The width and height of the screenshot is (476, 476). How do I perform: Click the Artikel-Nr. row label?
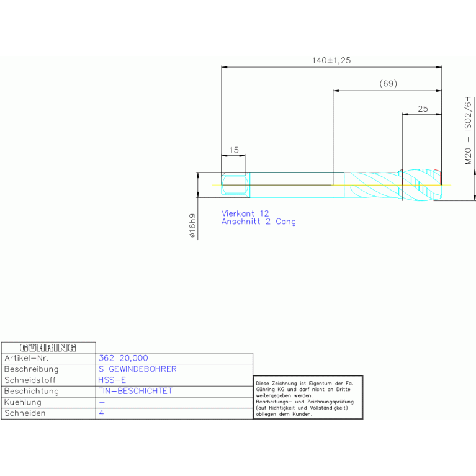point(26,358)
